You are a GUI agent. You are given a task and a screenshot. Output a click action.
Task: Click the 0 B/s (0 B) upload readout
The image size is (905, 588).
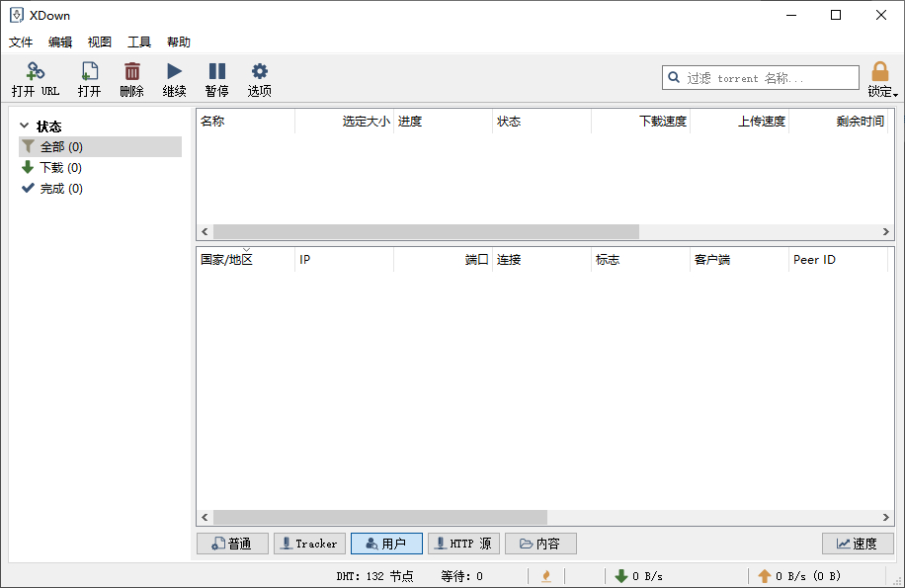(x=808, y=576)
